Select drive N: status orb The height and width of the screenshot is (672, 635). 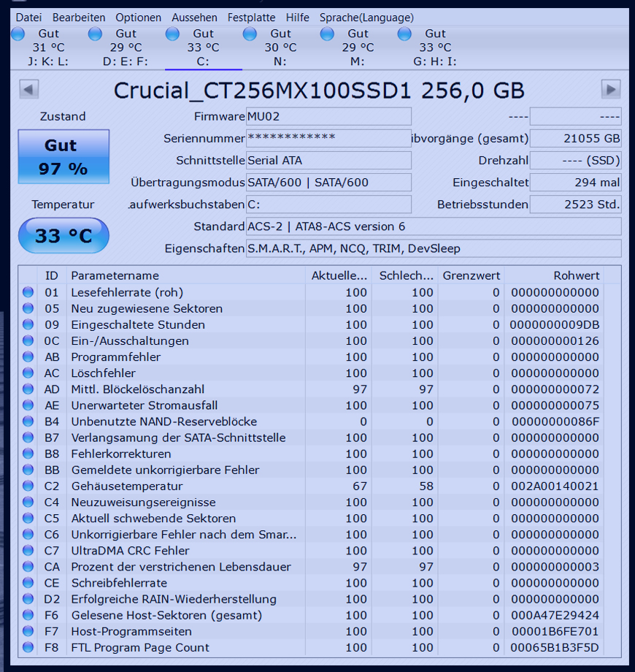[250, 34]
